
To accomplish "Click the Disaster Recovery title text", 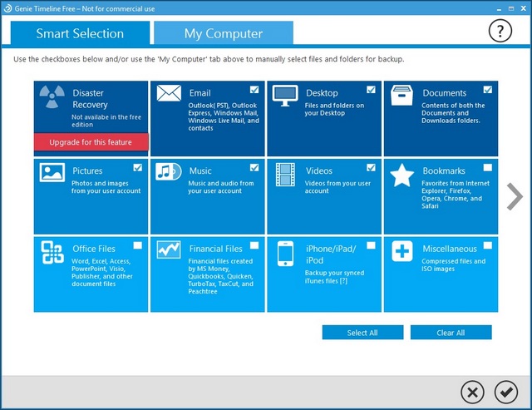I will (90, 99).
